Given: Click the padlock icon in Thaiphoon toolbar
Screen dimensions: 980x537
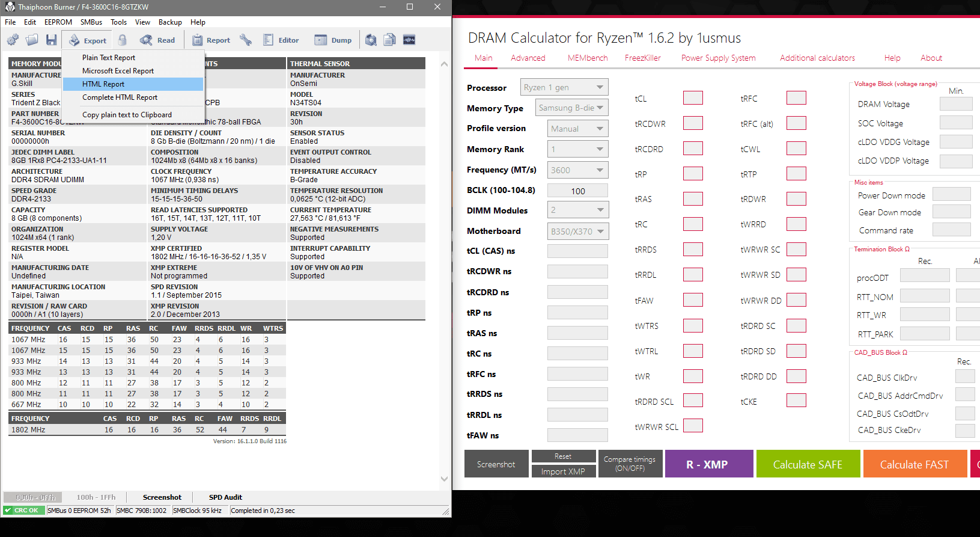Looking at the screenshot, I should coord(123,40).
